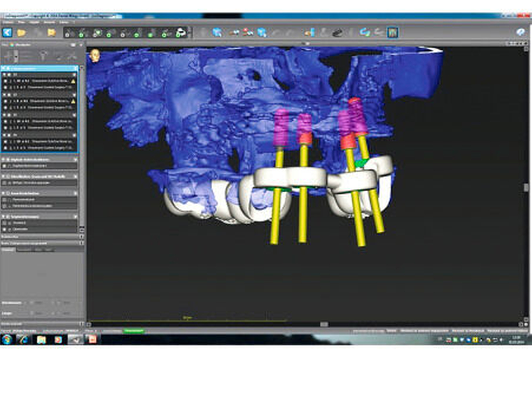Click the green button in bottom status bar

coord(134,331)
